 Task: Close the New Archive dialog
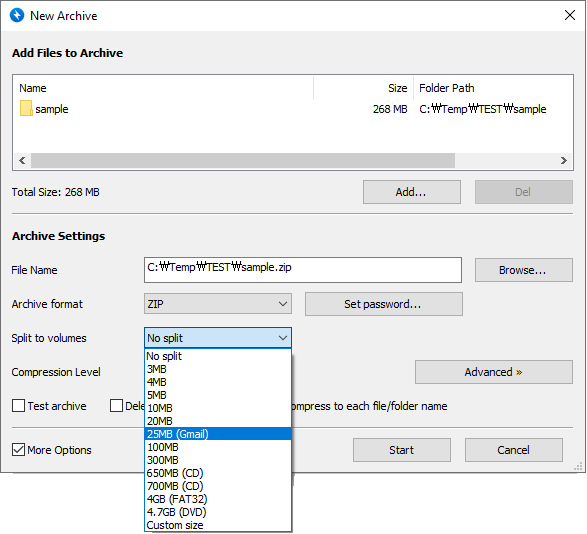(x=570, y=15)
